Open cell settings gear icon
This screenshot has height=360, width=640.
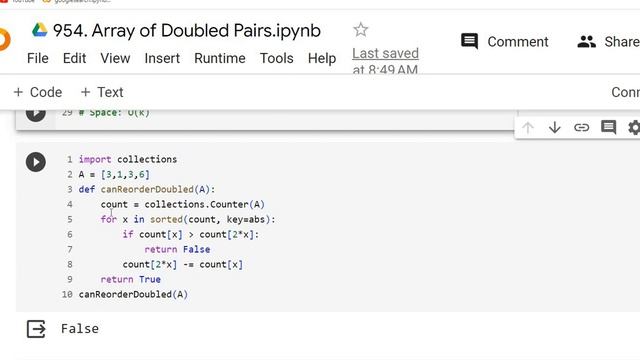pyautogui.click(x=634, y=128)
